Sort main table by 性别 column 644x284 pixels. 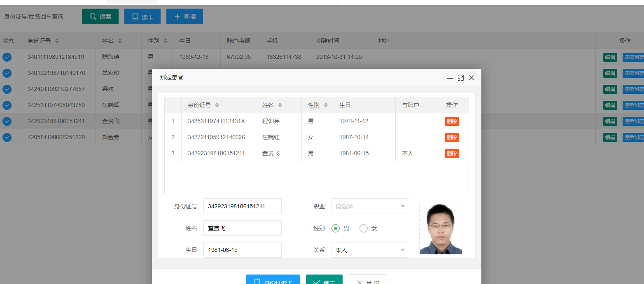pyautogui.click(x=166, y=41)
